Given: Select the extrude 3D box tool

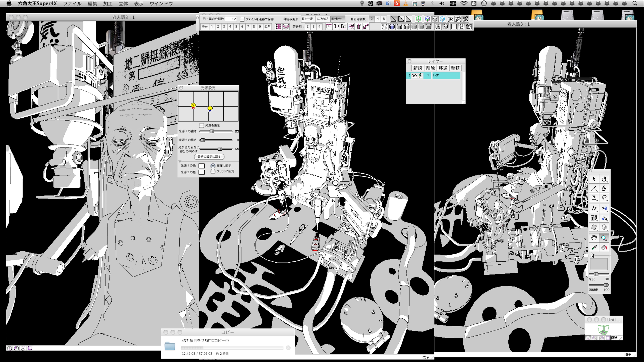Looking at the screenshot, I should 594,218.
